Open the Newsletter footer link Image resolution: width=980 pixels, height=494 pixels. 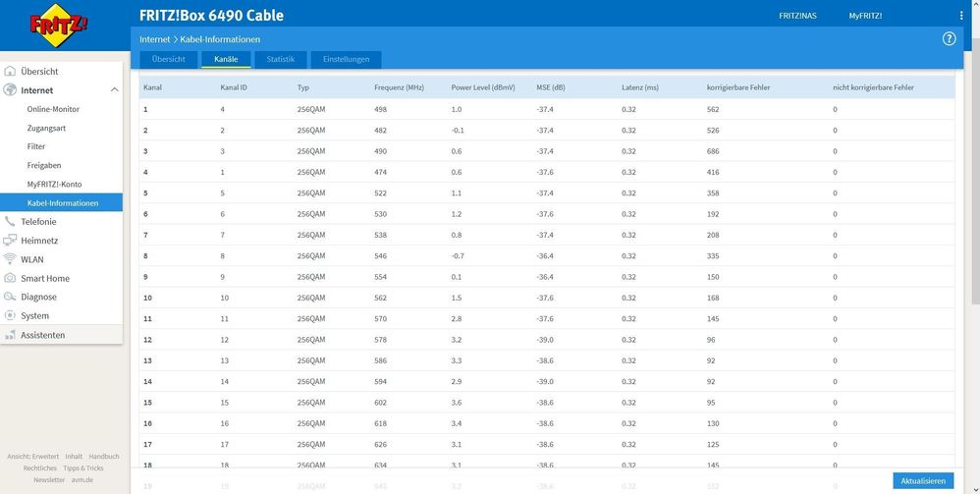49,479
